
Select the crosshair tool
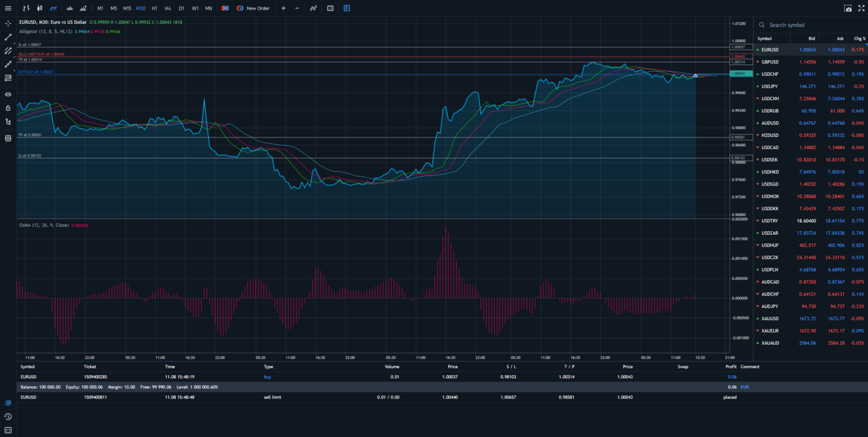[7, 23]
